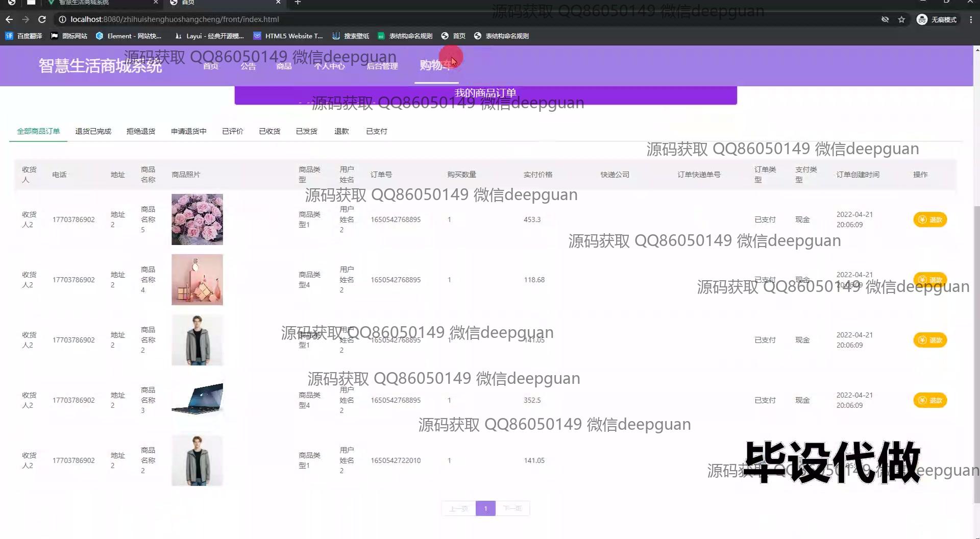The width and height of the screenshot is (980, 539).
Task: Go to 首页 in the purple navigation
Action: (x=211, y=66)
